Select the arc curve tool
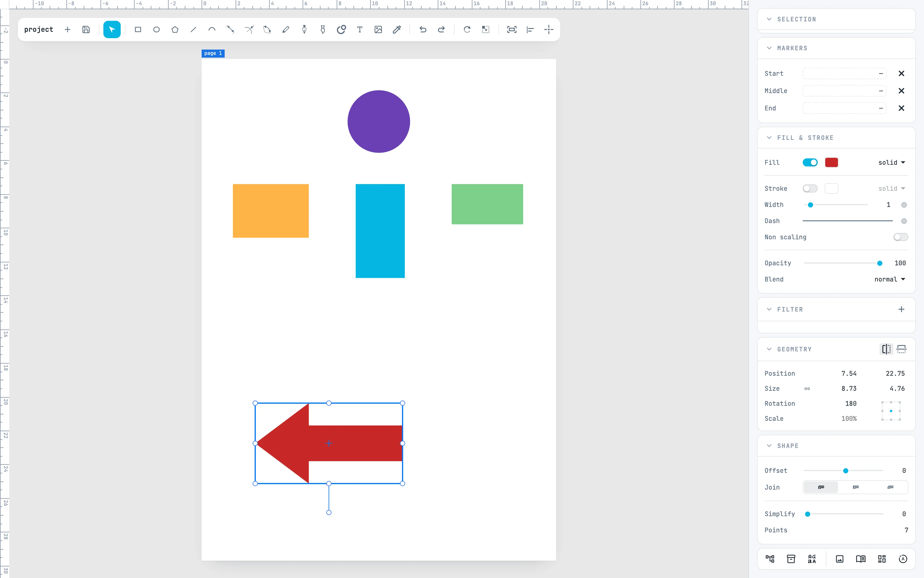This screenshot has height=578, width=924. (x=212, y=29)
